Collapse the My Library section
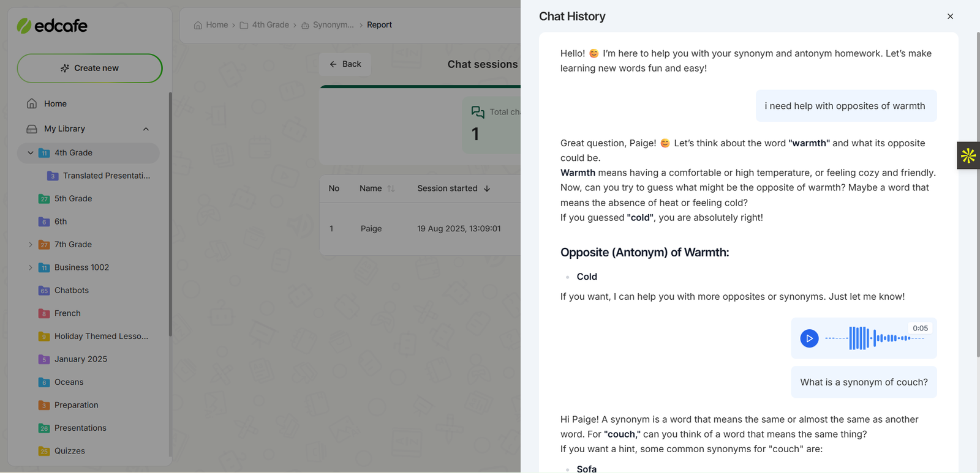 coord(146,129)
